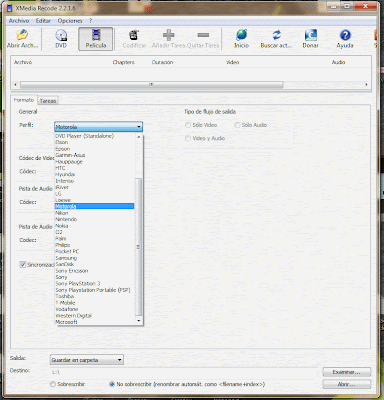Select Video y Audio radio button
Image resolution: width=384 pixels, height=400 pixels.
(x=188, y=138)
